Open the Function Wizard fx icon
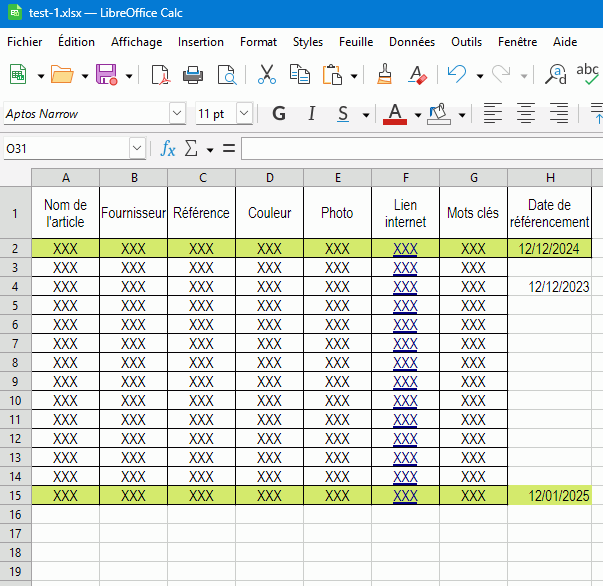The width and height of the screenshot is (603, 586). point(168,149)
